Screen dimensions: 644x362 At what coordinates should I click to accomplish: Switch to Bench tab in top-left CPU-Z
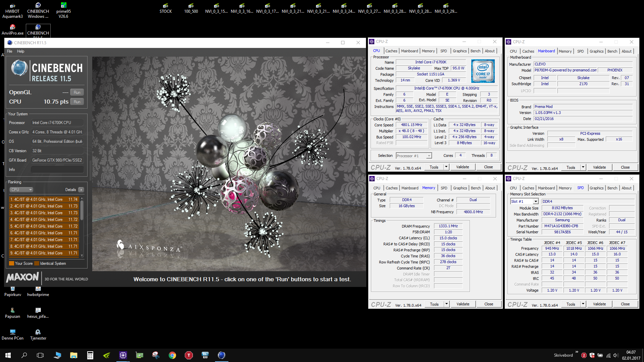(x=475, y=51)
